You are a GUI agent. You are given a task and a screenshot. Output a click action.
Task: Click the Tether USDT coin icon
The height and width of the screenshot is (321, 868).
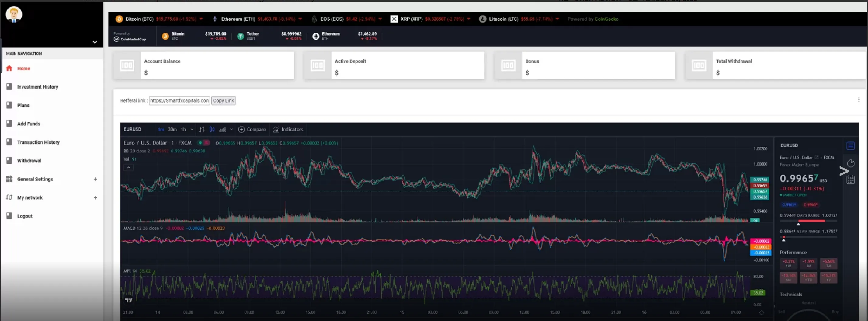[x=240, y=36]
